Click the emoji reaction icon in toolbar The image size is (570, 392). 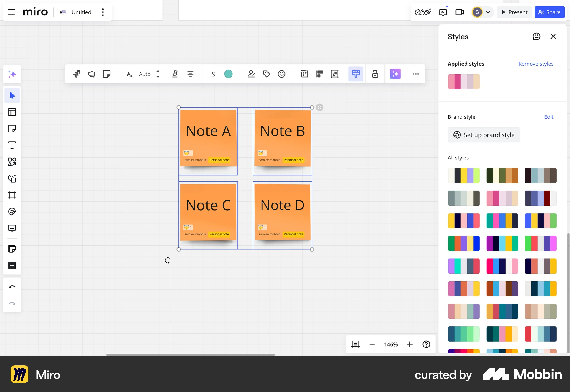pyautogui.click(x=281, y=74)
